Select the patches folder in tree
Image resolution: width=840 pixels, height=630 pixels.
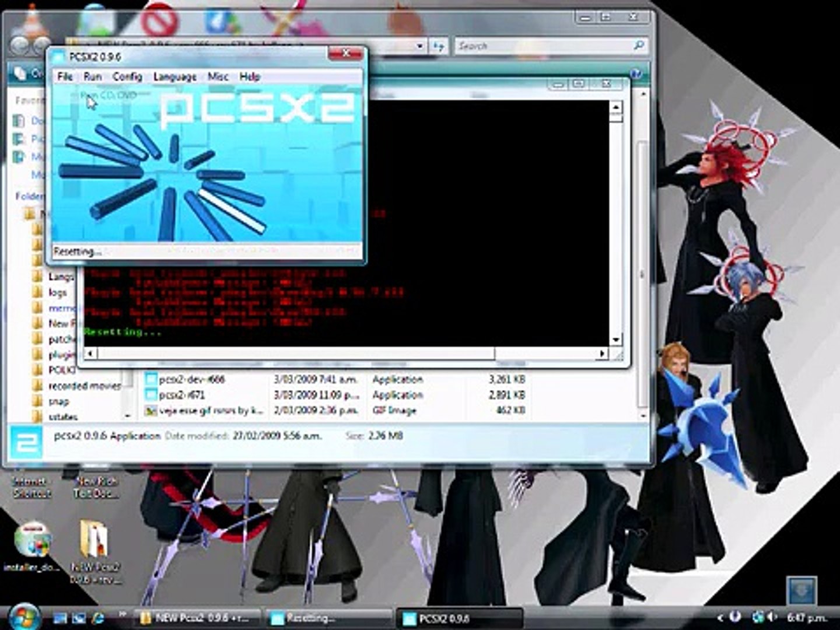coord(62,339)
